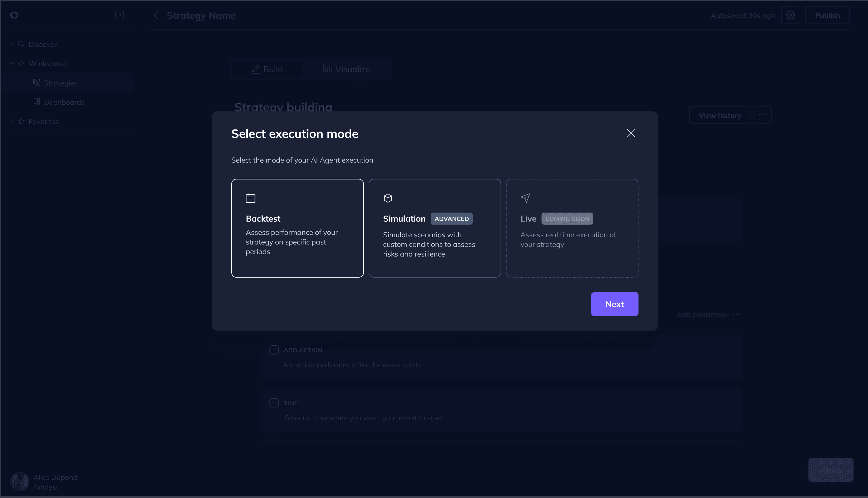
Task: Expand the Favorites section chevron
Action: [11, 121]
